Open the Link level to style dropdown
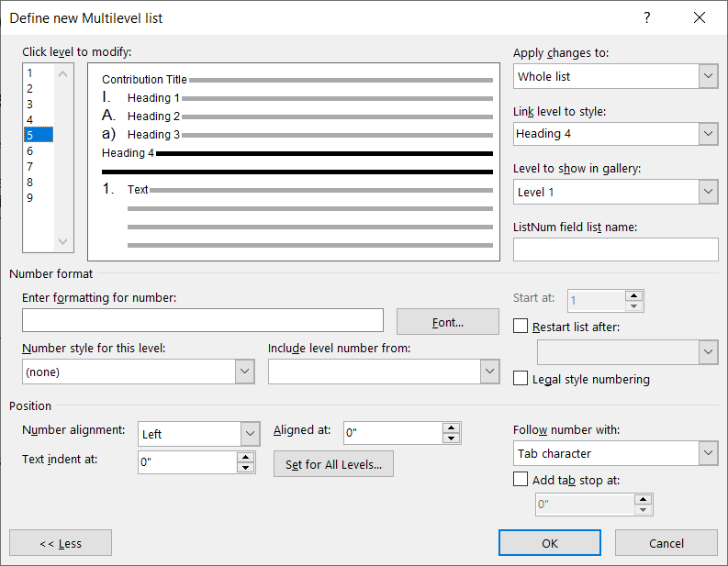The width and height of the screenshot is (728, 566). point(708,134)
